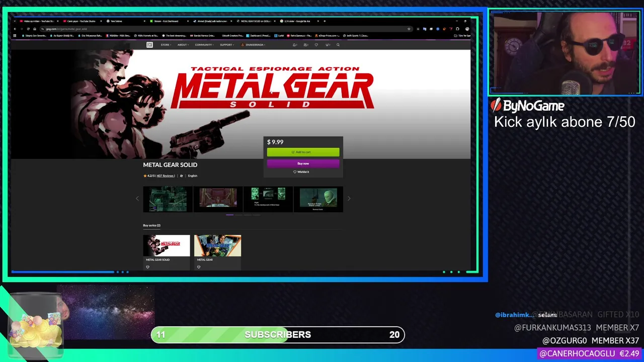The image size is (644, 362).
Task: Click the English language label
Action: [x=193, y=176]
